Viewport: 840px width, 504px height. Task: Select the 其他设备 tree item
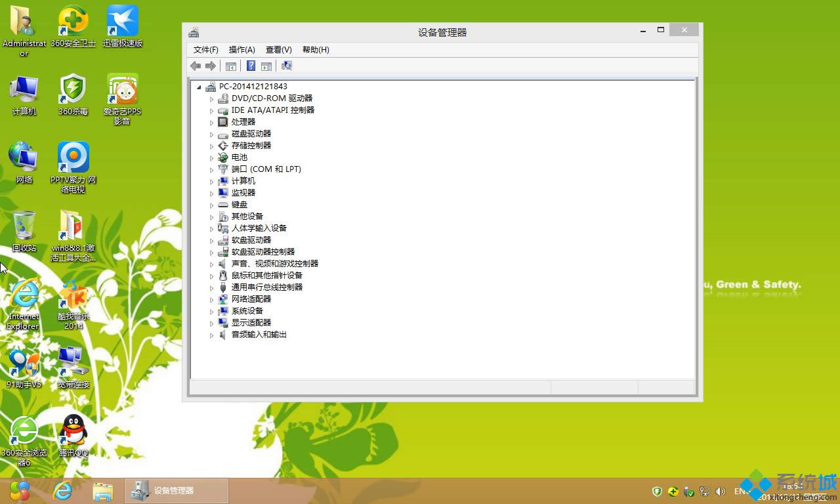(247, 216)
